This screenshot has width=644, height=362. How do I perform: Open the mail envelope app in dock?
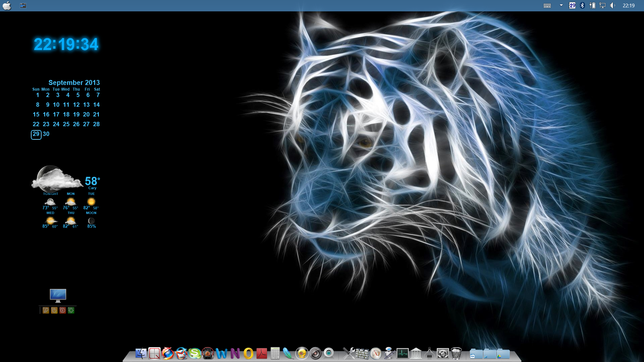(181, 353)
